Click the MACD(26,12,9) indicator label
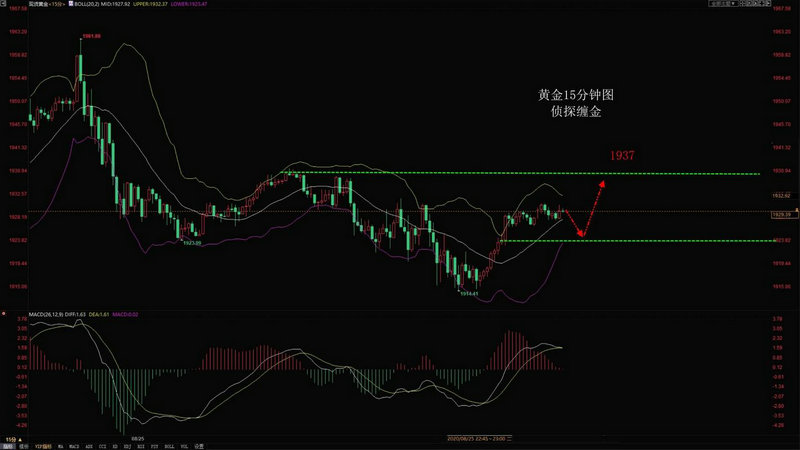This screenshot has height=450, width=800. [46, 314]
